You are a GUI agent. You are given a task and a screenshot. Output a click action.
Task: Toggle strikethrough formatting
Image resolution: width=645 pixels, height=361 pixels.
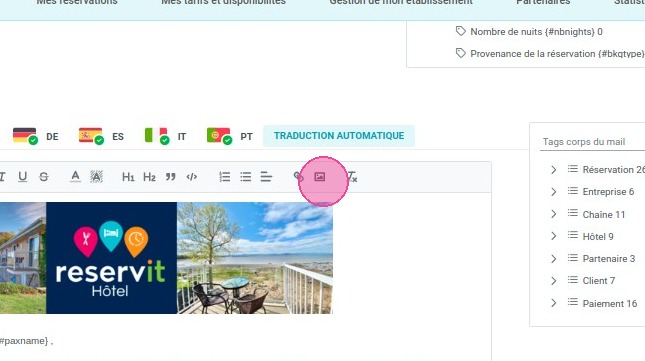44,177
